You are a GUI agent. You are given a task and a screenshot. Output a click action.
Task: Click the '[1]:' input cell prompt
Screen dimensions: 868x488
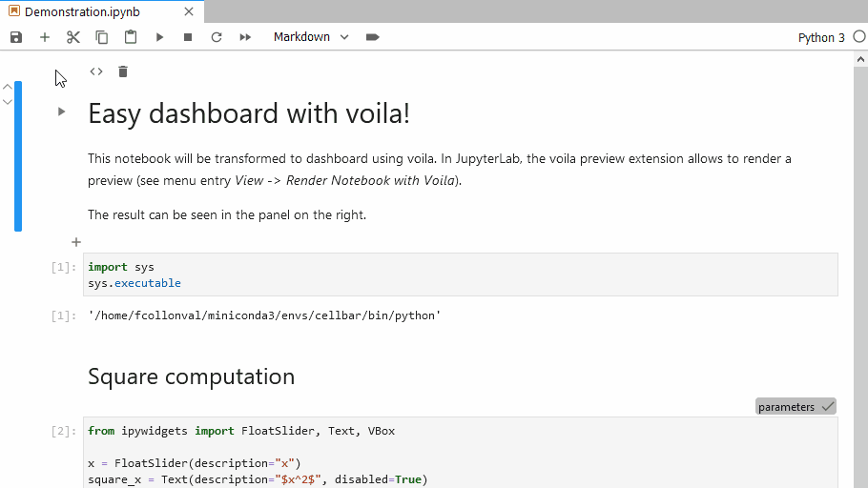coord(64,267)
